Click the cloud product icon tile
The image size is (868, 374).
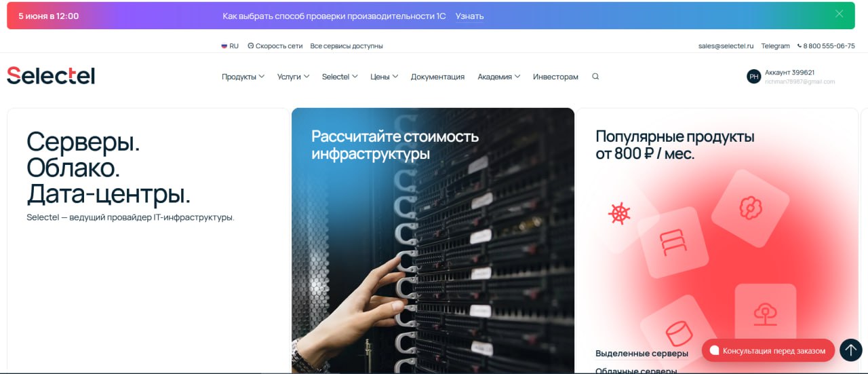point(765,314)
